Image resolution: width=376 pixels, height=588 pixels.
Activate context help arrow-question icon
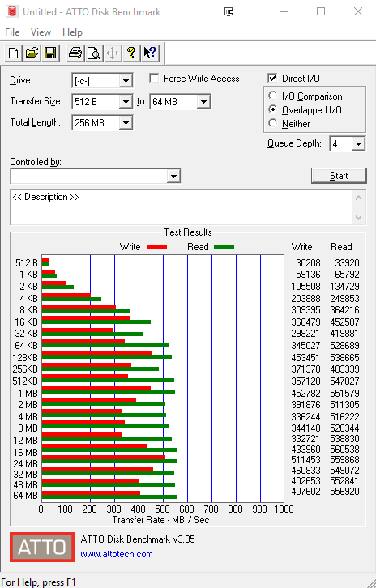click(x=151, y=53)
